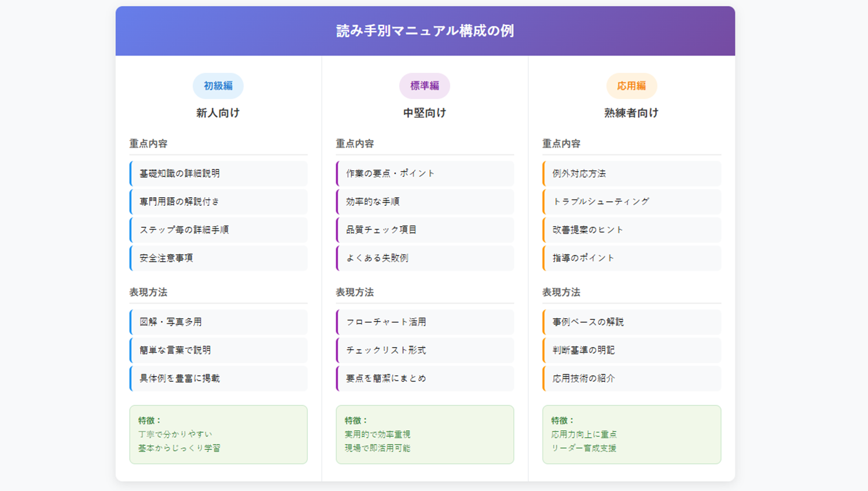This screenshot has height=491, width=868.
Task: Click チェックリスト形式 item
Action: 425,350
